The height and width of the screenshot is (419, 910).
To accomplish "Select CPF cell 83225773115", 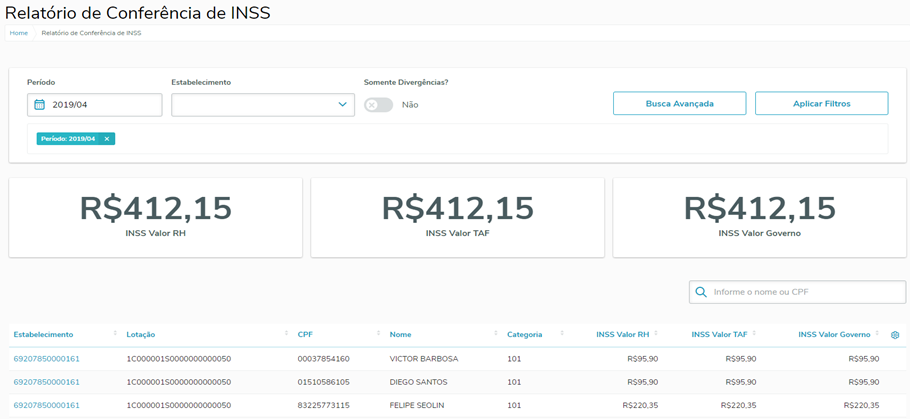I will (x=323, y=405).
